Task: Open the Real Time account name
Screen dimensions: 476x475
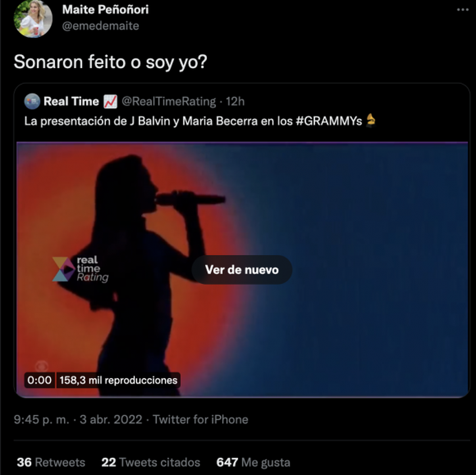Action: 71,102
